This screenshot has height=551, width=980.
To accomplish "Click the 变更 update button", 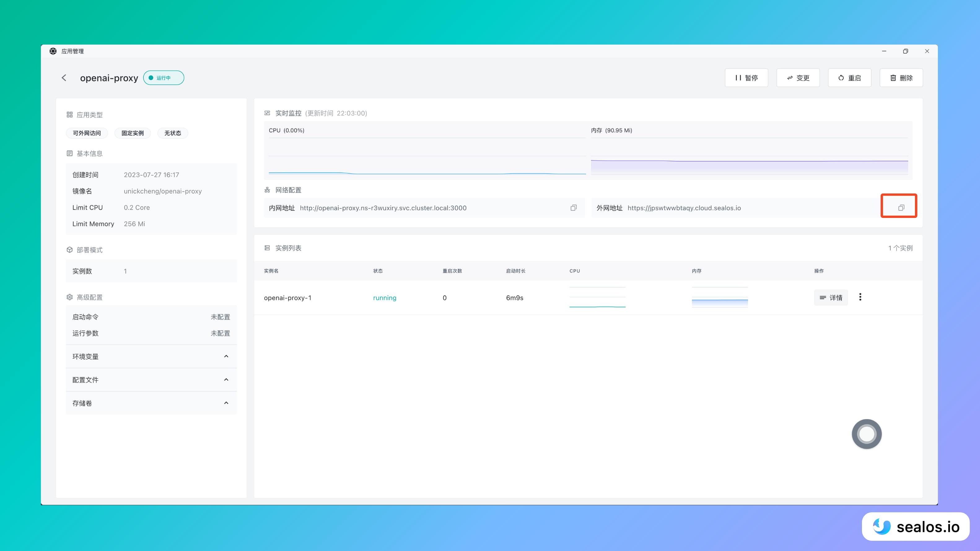I will (x=798, y=78).
